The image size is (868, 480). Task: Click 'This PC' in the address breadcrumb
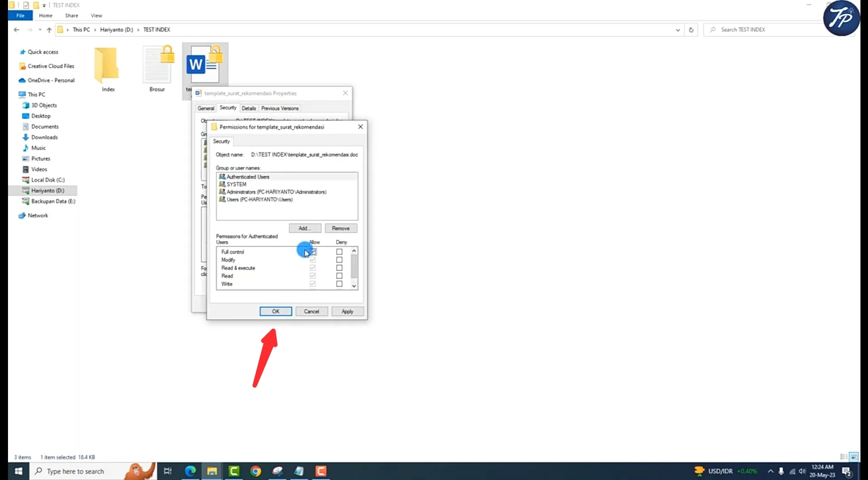(81, 30)
